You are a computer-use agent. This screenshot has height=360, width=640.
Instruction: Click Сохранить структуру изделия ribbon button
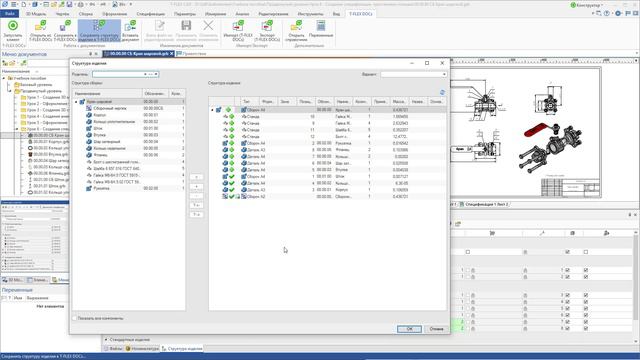pyautogui.click(x=99, y=31)
